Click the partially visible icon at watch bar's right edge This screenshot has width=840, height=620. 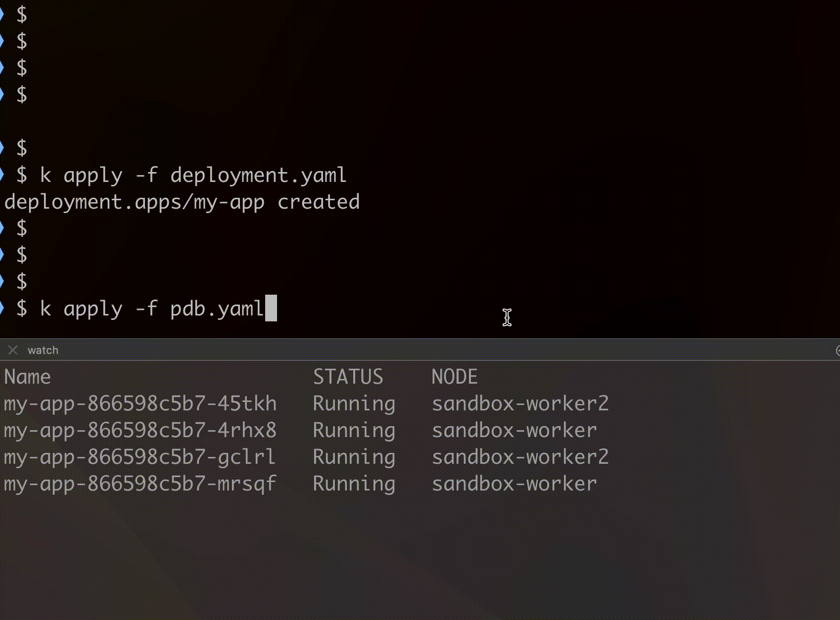(837, 350)
